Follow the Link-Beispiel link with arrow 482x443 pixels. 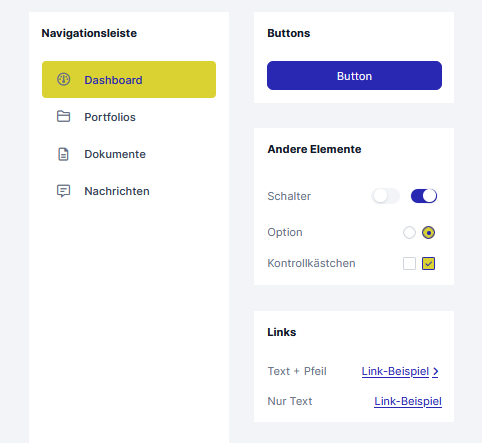point(400,371)
